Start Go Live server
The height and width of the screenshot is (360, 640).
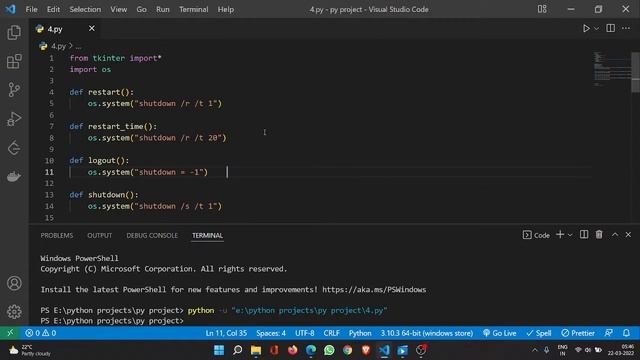tap(499, 333)
